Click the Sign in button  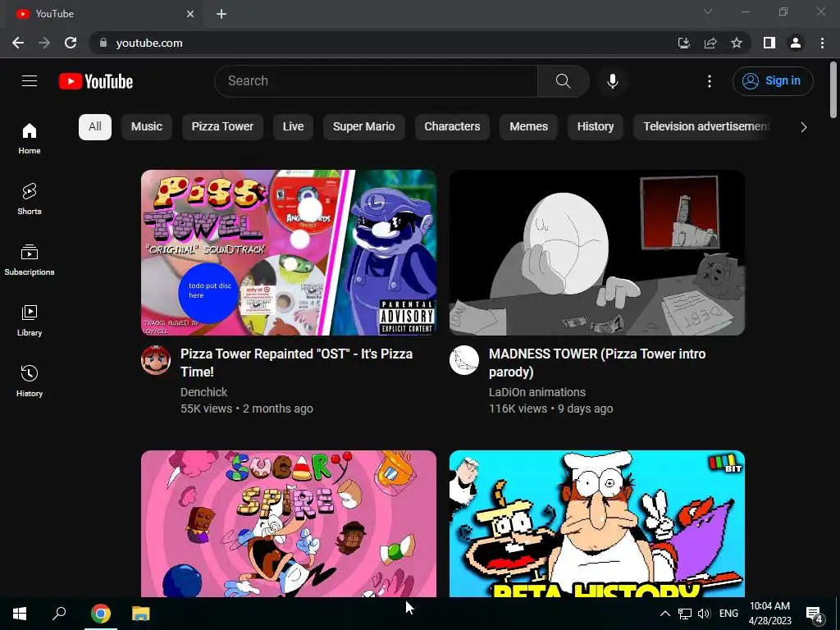[x=773, y=81]
